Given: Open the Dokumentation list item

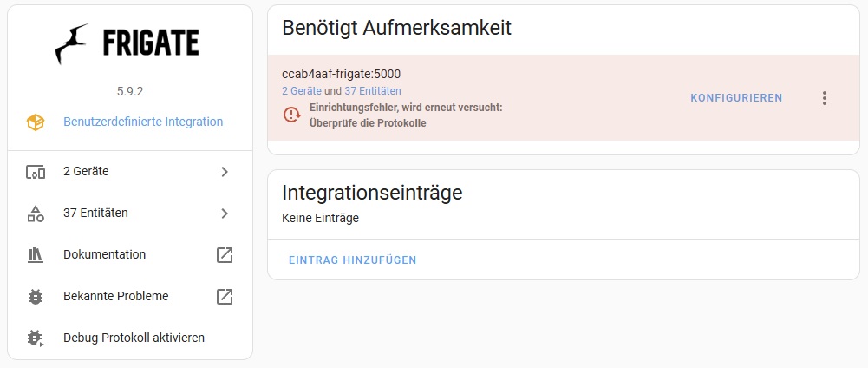Looking at the screenshot, I should pos(104,254).
